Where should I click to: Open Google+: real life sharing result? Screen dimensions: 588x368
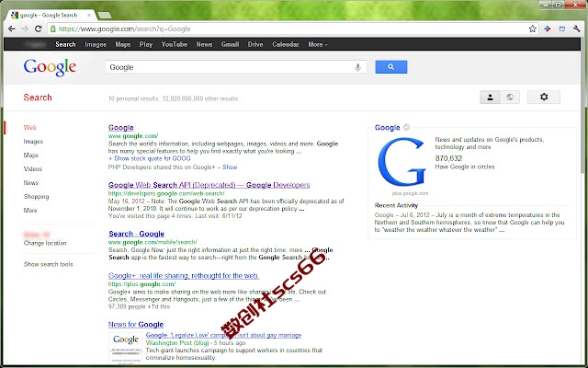(x=184, y=276)
